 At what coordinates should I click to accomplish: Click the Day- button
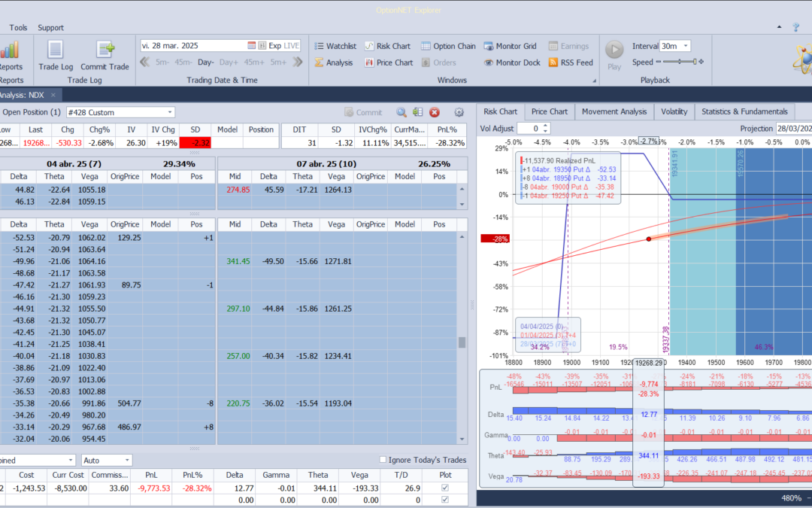(x=205, y=62)
